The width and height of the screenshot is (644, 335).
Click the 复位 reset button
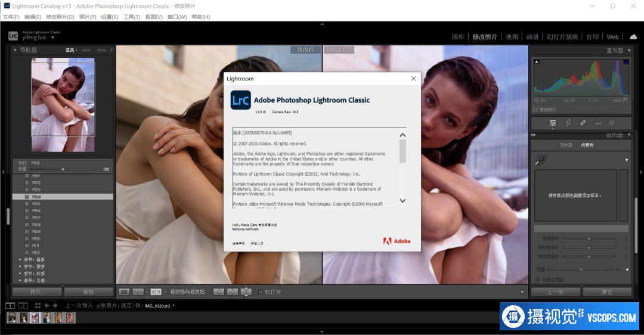click(x=607, y=292)
